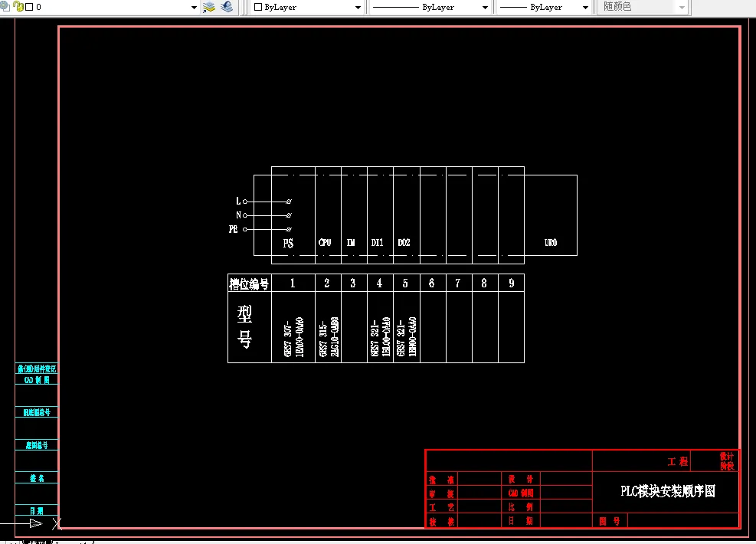Image resolution: width=756 pixels, height=544 pixels.
Task: Click the layer lock status icon
Action: 18,6
